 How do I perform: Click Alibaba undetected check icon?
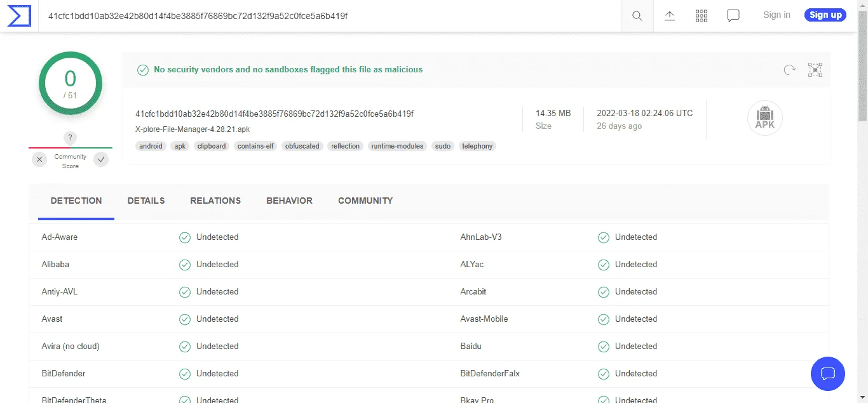coord(185,265)
